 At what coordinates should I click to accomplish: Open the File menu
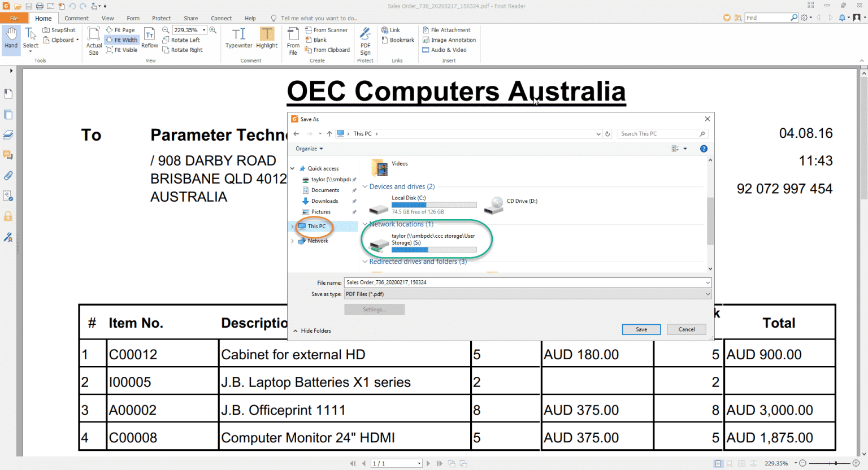click(x=14, y=18)
